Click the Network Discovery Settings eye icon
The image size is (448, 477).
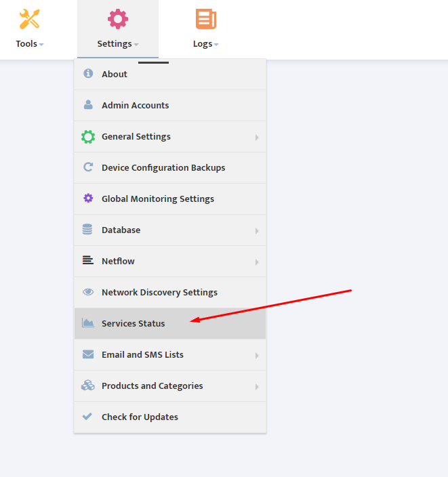click(88, 292)
